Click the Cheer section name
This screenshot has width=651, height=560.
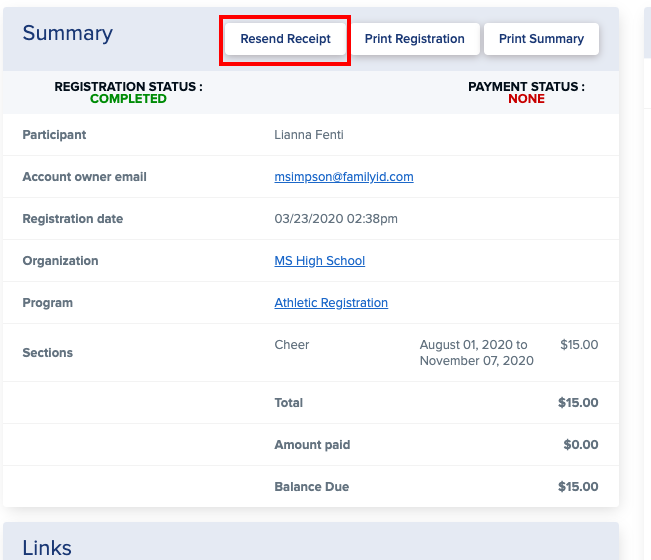pos(292,345)
